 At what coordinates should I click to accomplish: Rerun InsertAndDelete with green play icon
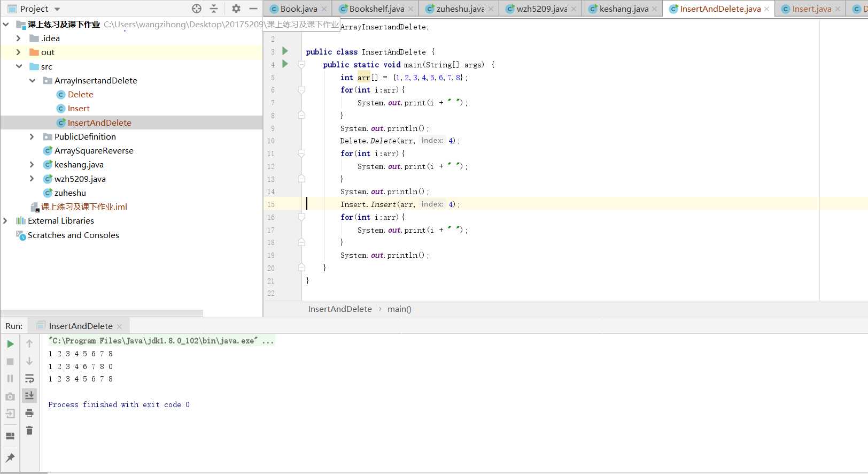[10, 344]
